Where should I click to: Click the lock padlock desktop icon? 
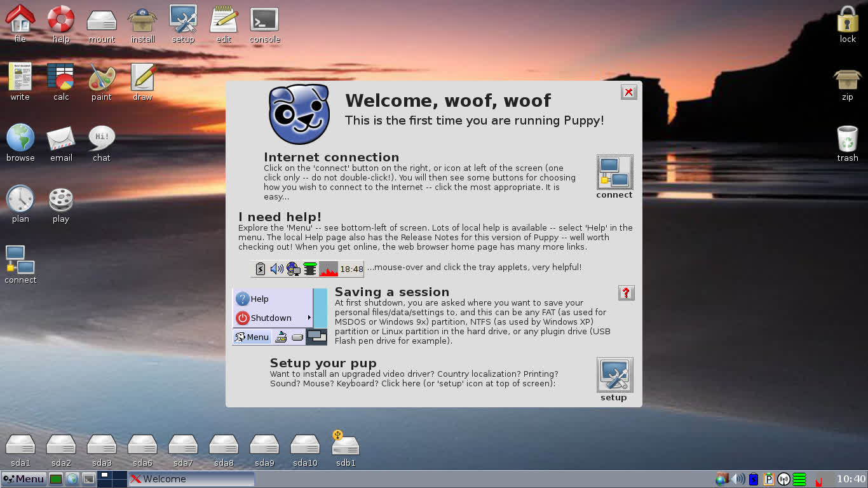coord(848,19)
